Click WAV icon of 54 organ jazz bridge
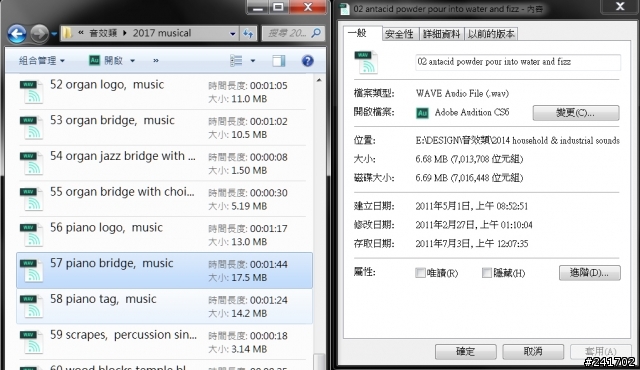Screen dimensions: 640x370 (31, 163)
